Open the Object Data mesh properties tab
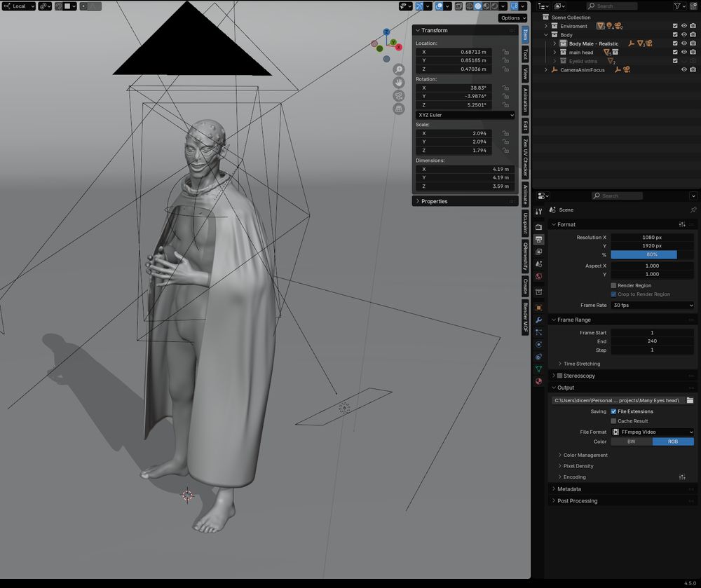 (538, 369)
